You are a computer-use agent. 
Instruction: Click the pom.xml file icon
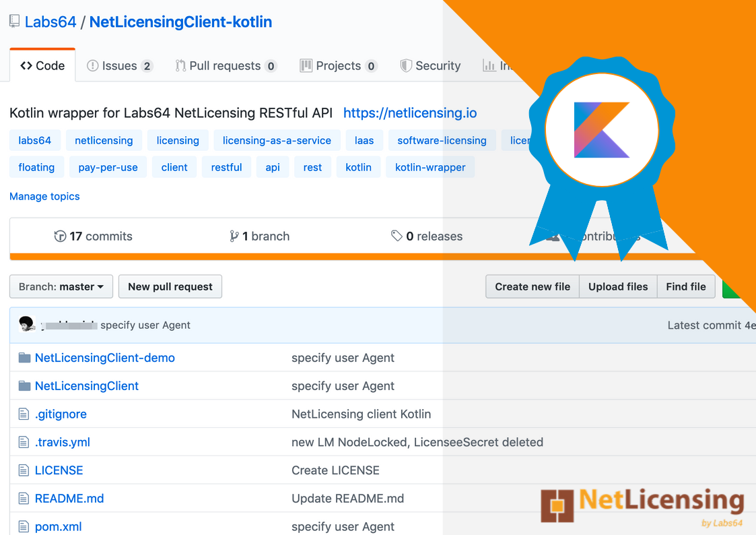point(24,526)
